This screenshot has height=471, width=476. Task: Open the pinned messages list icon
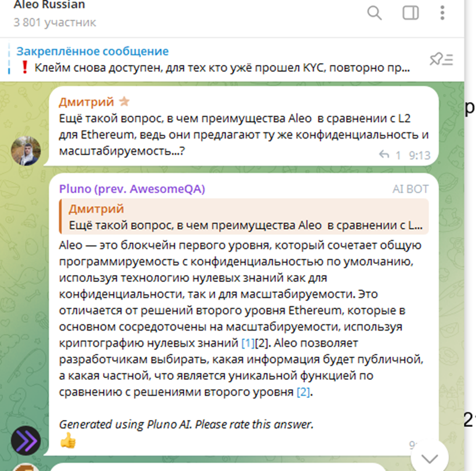pos(441,59)
